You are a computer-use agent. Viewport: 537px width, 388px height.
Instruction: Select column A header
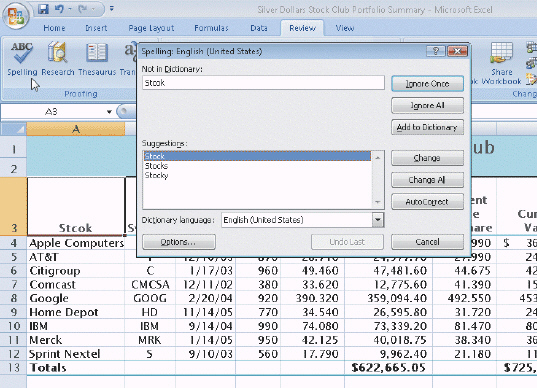coord(76,129)
